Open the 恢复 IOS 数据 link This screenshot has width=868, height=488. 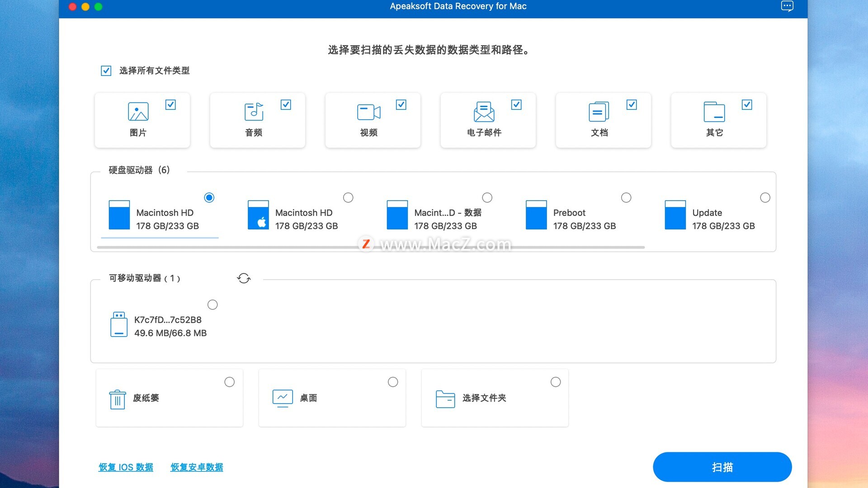(126, 467)
